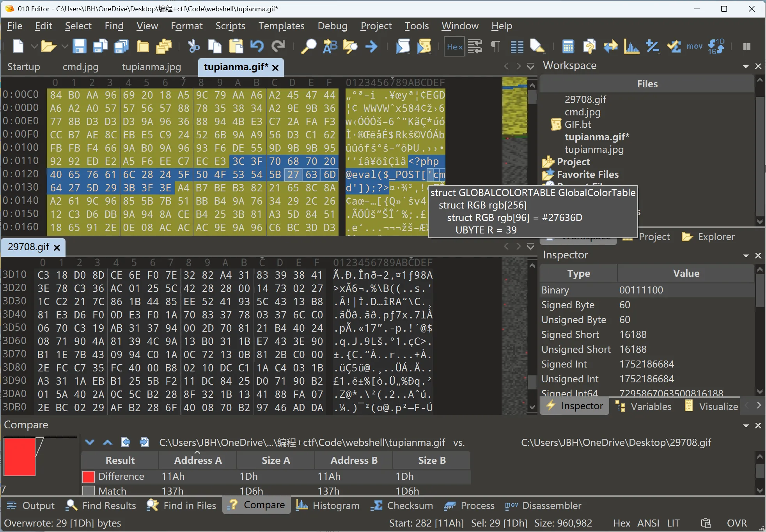Open Find with magnifying glass icon
This screenshot has width=766, height=532.
[309, 46]
